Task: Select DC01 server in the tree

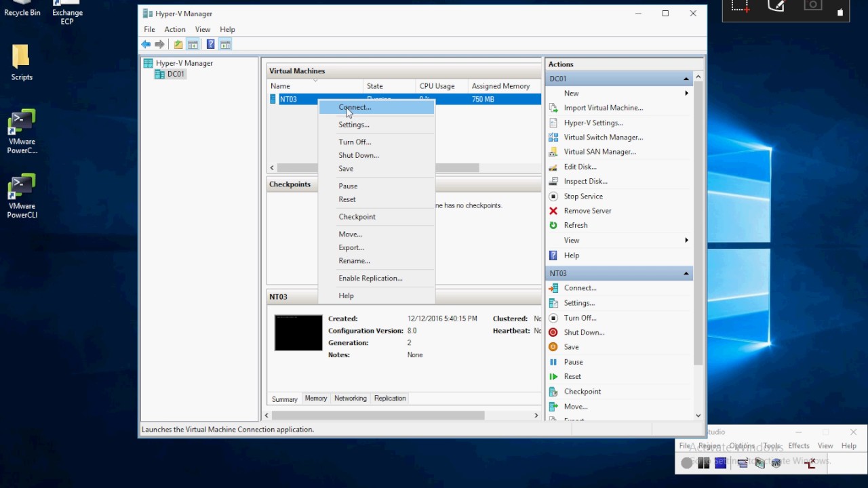Action: point(175,75)
